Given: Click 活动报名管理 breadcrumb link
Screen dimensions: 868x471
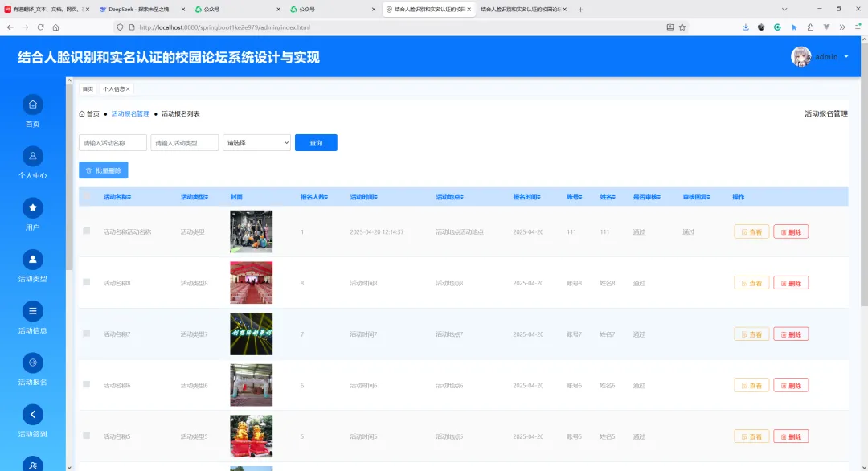Looking at the screenshot, I should point(131,114).
